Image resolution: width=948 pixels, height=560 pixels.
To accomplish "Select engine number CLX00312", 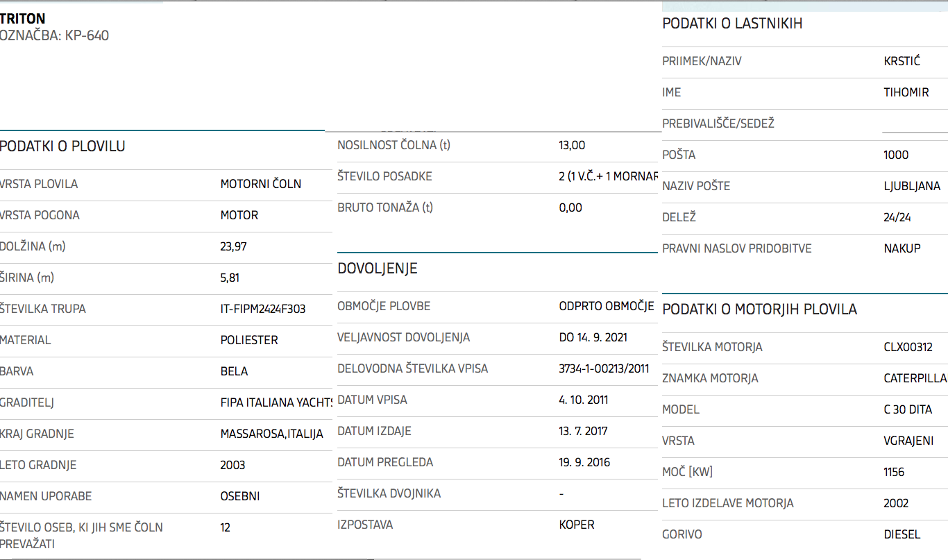I will click(908, 347).
